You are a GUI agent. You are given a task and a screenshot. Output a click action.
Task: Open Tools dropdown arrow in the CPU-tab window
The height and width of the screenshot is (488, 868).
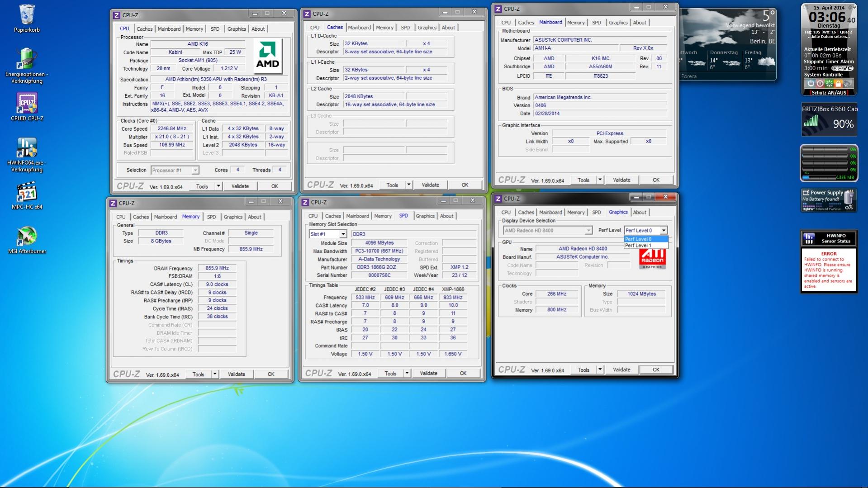pos(218,186)
